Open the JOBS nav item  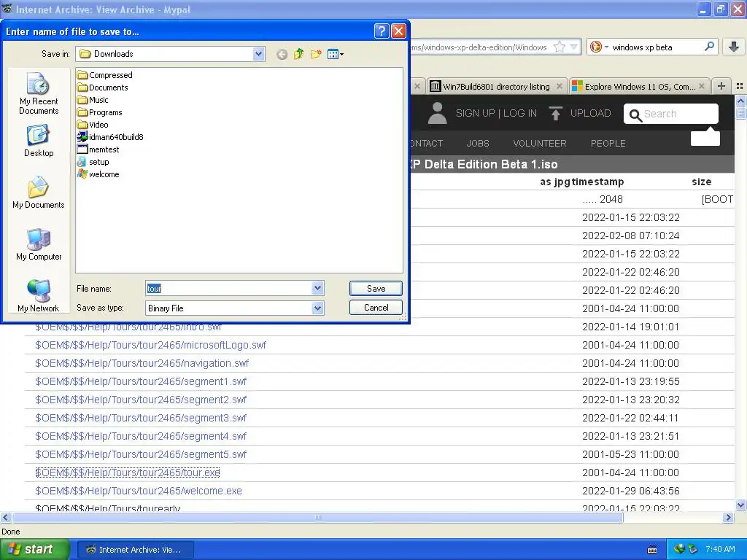tap(478, 144)
